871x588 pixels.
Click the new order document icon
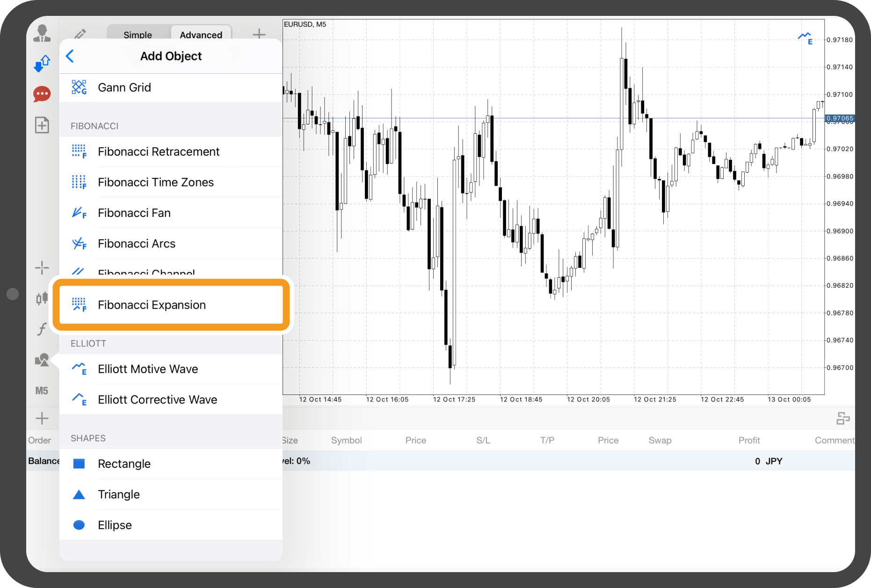click(42, 125)
